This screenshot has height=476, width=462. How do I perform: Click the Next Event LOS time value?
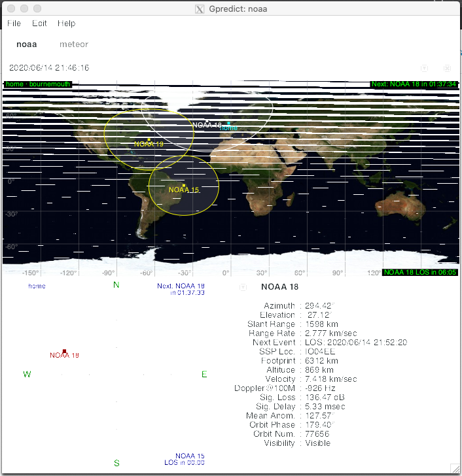point(356,343)
